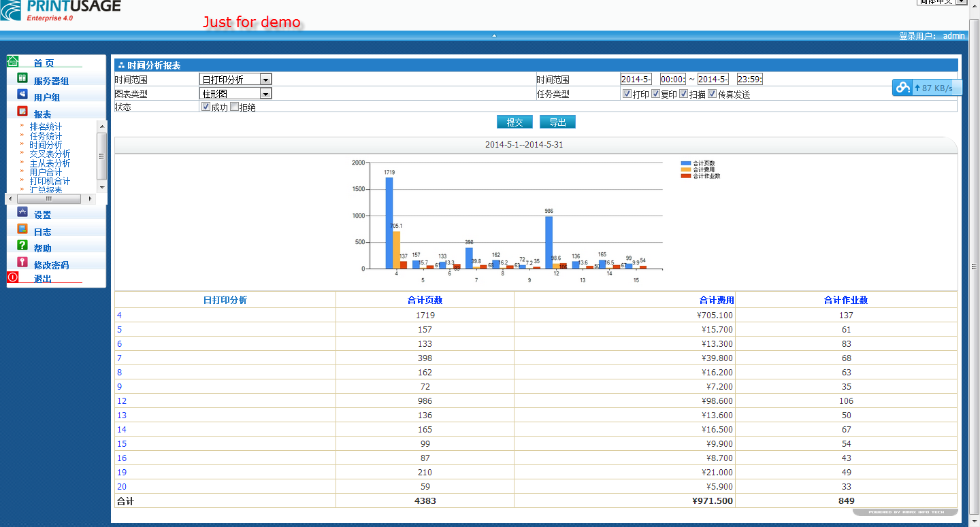The image size is (980, 527).
Task: Open the 交叉表分析 report
Action: coord(50,154)
